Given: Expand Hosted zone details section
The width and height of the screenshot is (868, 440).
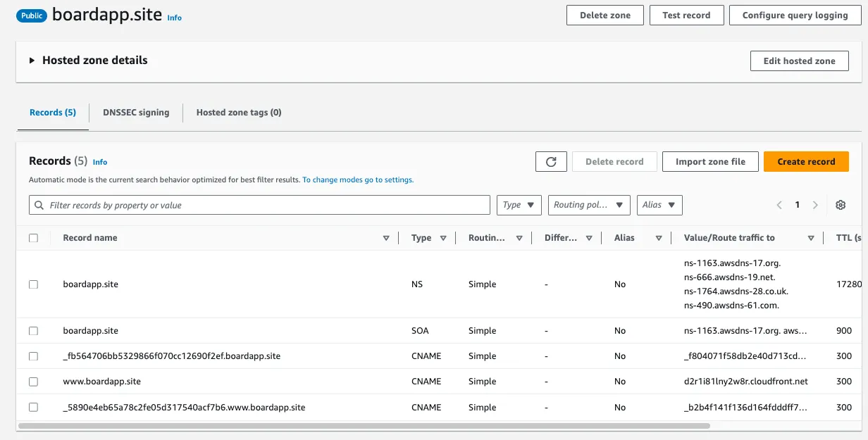Looking at the screenshot, I should [x=32, y=61].
